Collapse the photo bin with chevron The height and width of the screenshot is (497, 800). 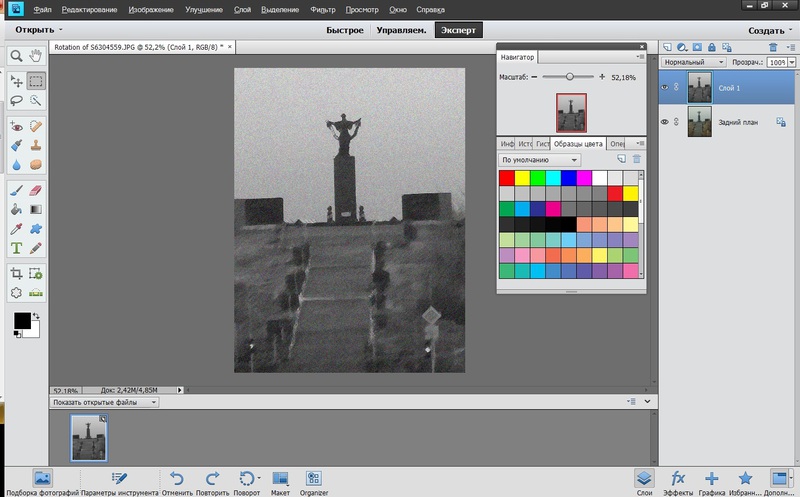tap(647, 402)
